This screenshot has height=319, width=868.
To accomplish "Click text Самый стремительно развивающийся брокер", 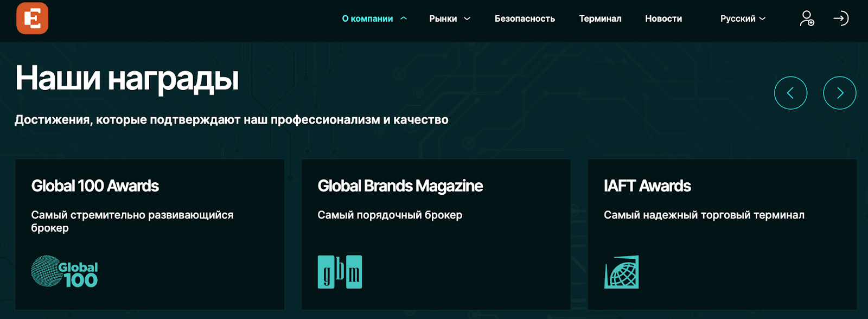I will click(132, 221).
